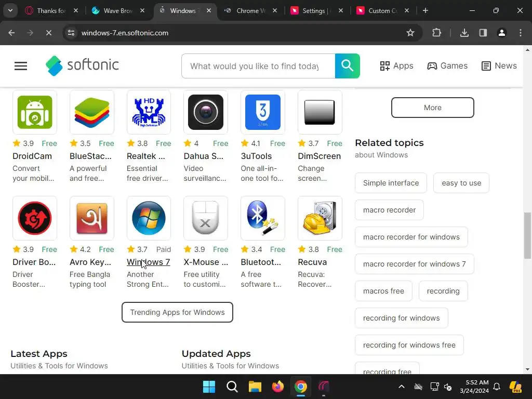Open the Games menu
532x399 pixels.
pos(447,66)
